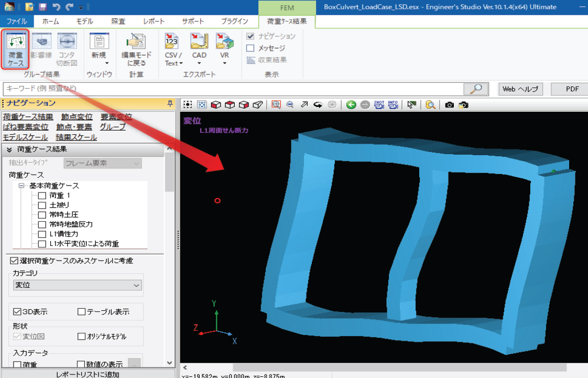Screen dimensions: 588x378
Task: Go back with the green arrow button
Action: [x=351, y=105]
